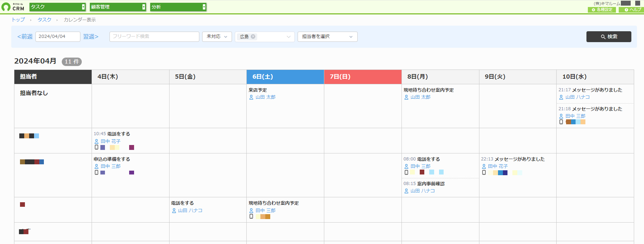
Task: Go to previous week with <前週
Action: coord(25,37)
